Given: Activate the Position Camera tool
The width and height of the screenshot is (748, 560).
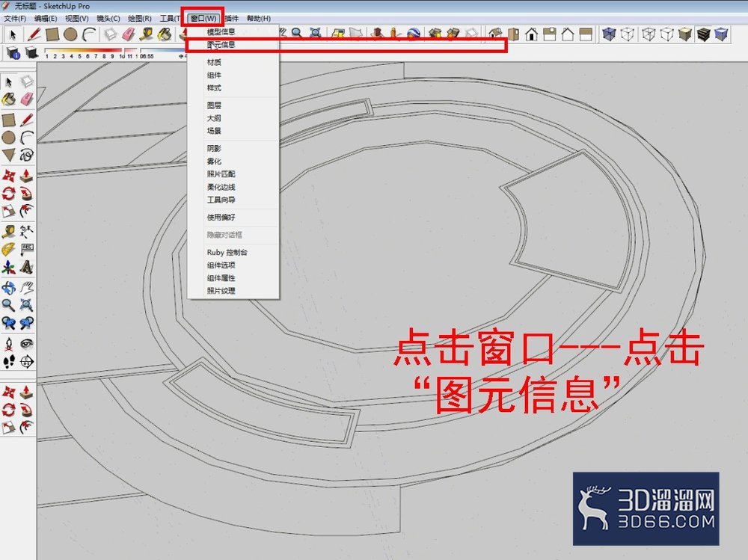Looking at the screenshot, I should (x=8, y=344).
